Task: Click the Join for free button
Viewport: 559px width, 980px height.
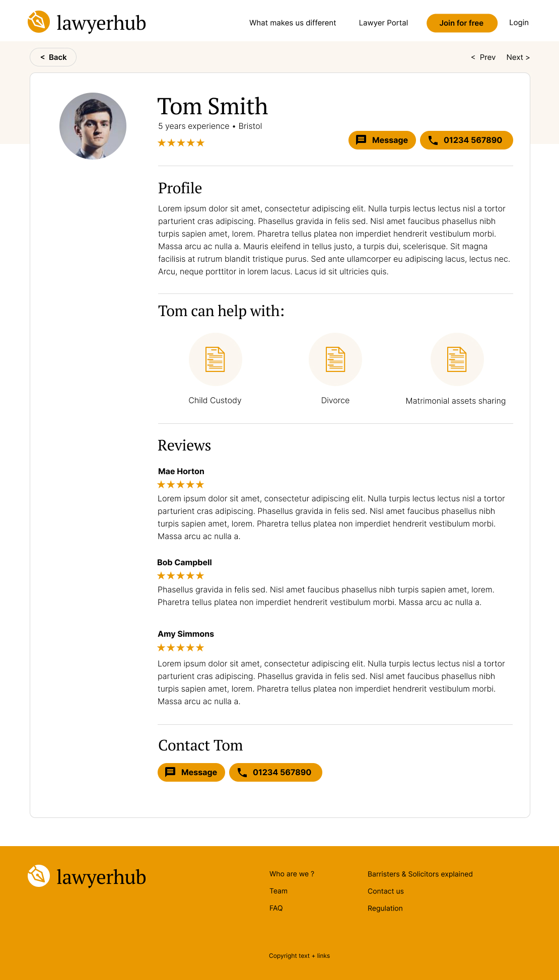Action: point(461,23)
